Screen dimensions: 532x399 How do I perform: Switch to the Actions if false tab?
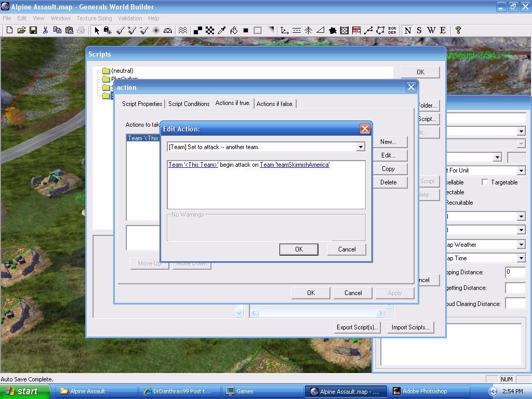pyautogui.click(x=275, y=104)
